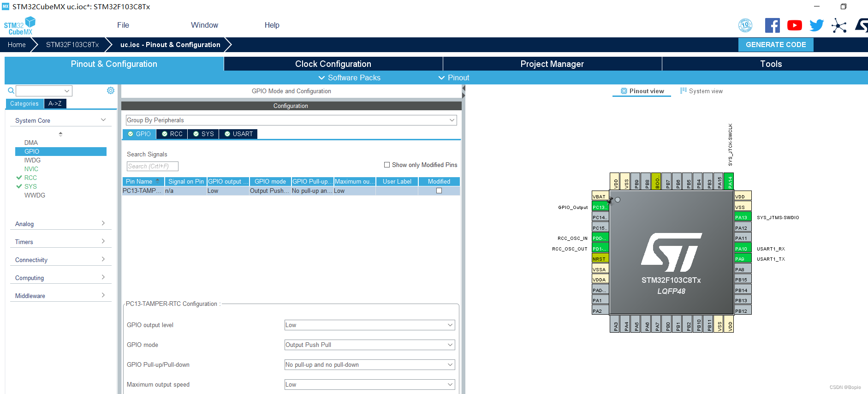Switch to the USART configuration tab
Image resolution: width=868 pixels, height=394 pixels.
pyautogui.click(x=238, y=134)
